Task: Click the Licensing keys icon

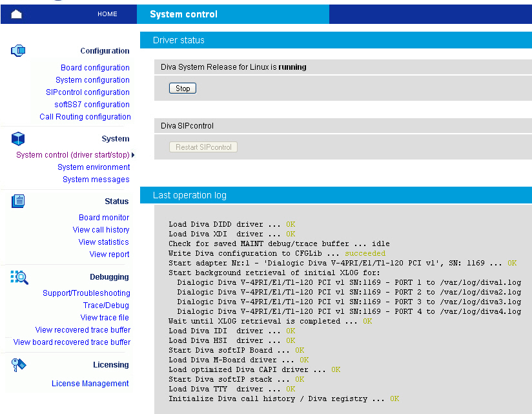Action: 18,365
